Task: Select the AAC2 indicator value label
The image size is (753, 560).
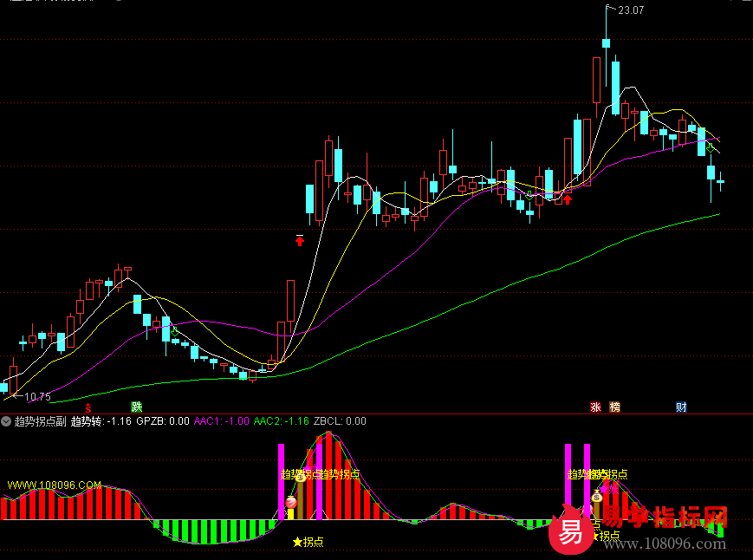Action: pyautogui.click(x=281, y=421)
